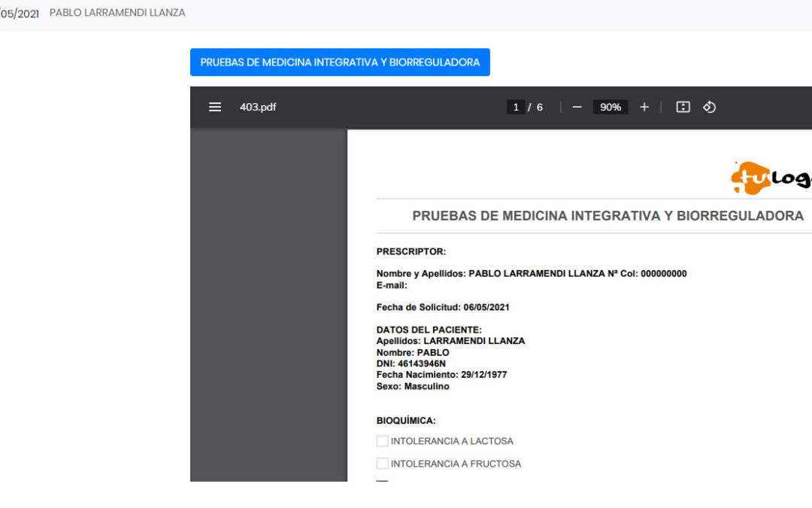Rotate the document counterclockwise
Image resolution: width=812 pixels, height=508 pixels.
pos(710,108)
